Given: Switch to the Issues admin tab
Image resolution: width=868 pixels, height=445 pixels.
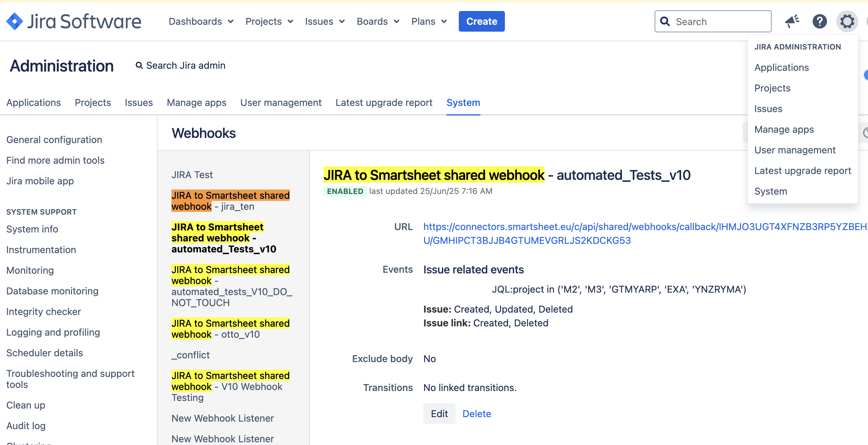Looking at the screenshot, I should 139,102.
